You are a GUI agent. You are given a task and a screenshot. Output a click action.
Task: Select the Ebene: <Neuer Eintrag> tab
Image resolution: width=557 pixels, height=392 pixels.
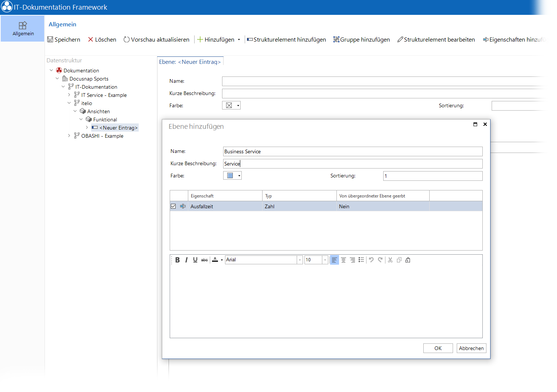[190, 62]
